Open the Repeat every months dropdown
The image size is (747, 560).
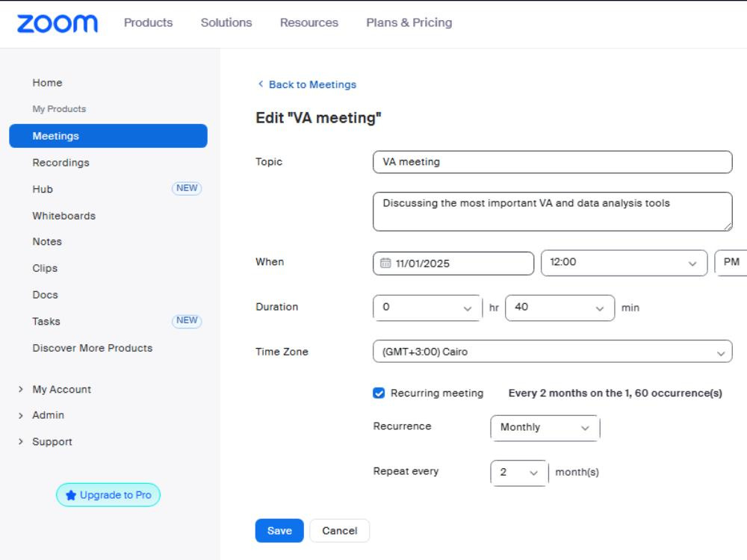[519, 473]
